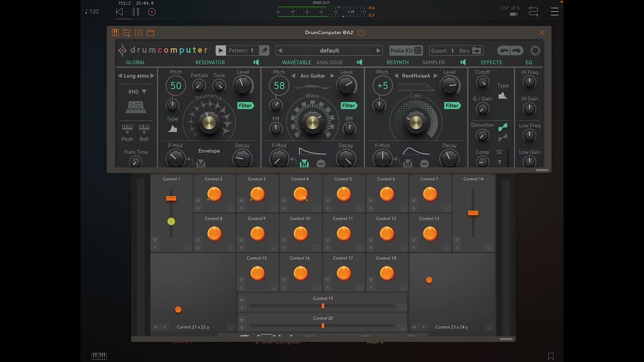Click the Pitch keyboard icon in Global

[127, 128]
